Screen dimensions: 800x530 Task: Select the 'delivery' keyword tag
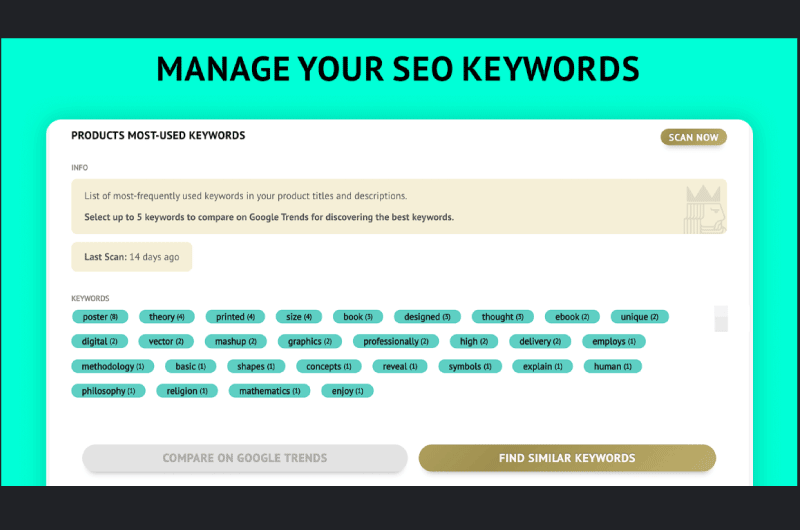540,341
